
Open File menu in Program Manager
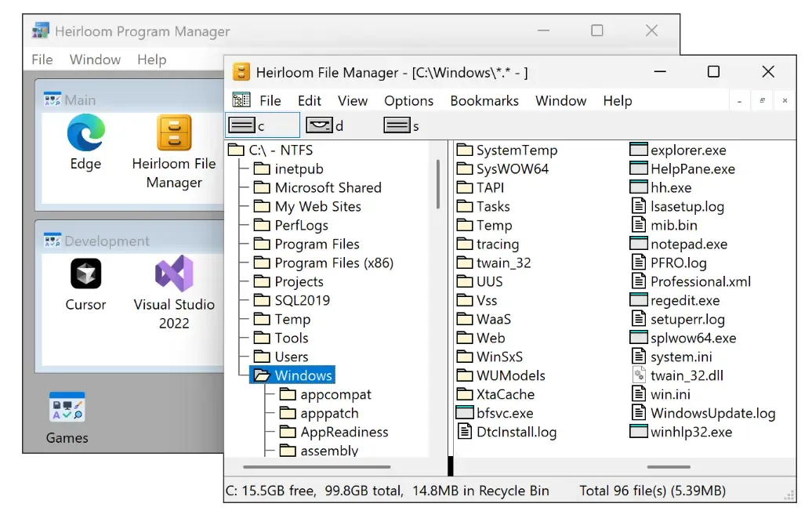click(x=42, y=60)
